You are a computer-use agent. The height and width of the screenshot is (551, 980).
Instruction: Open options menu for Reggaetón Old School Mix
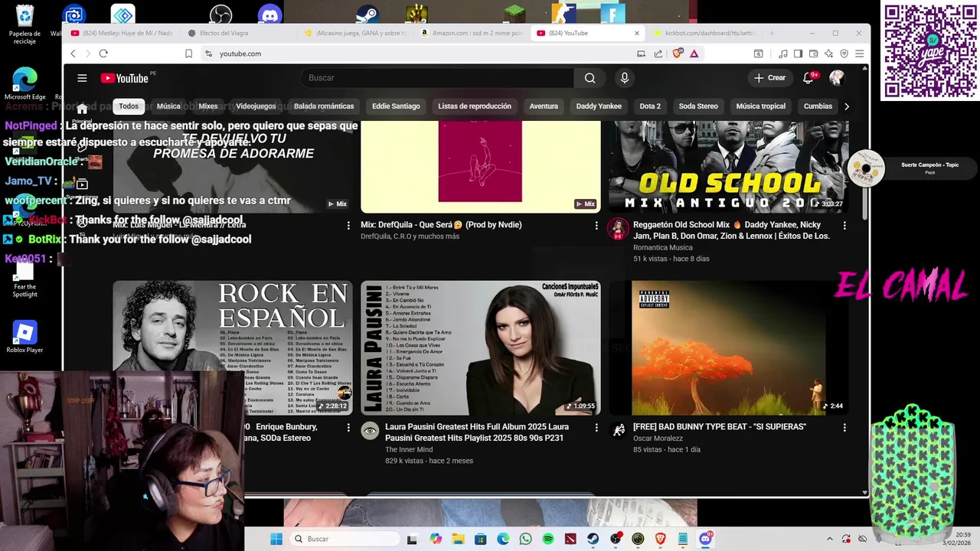point(844,226)
